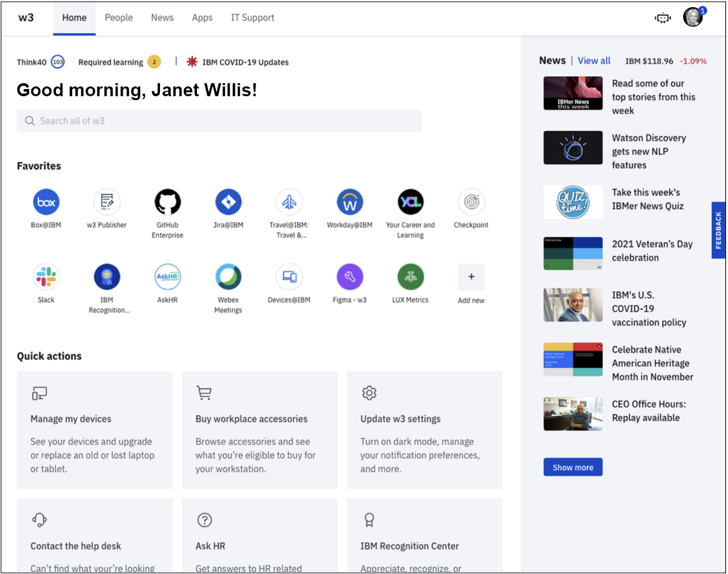The width and height of the screenshot is (728, 574).
Task: Open the Box@IBM favorite icon
Action: 46,202
